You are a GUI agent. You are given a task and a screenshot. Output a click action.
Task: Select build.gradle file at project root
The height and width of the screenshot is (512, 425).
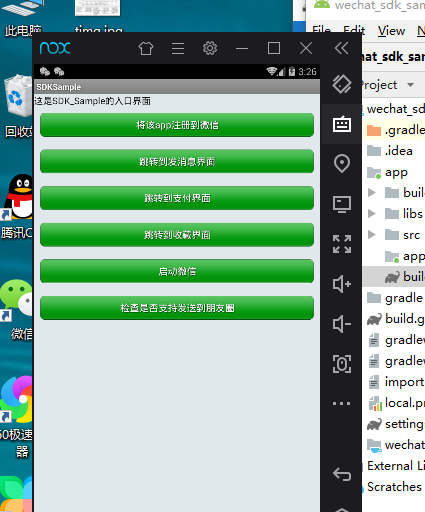pyautogui.click(x=396, y=319)
